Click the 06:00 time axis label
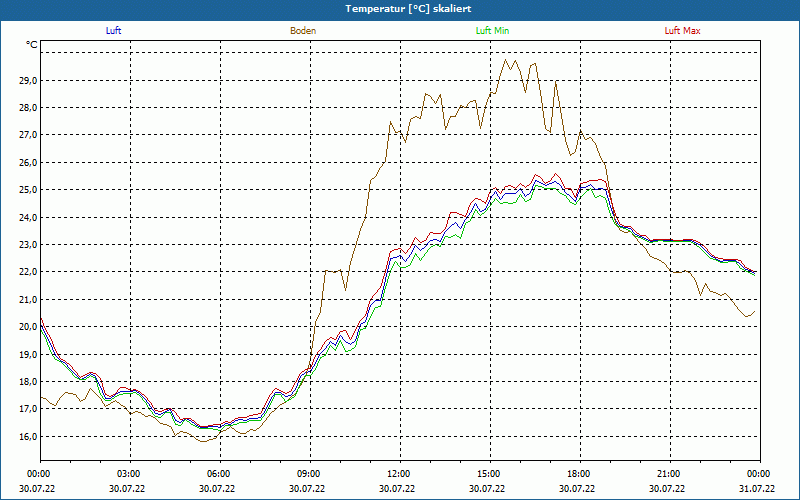This screenshot has width=800, height=500. [x=220, y=474]
